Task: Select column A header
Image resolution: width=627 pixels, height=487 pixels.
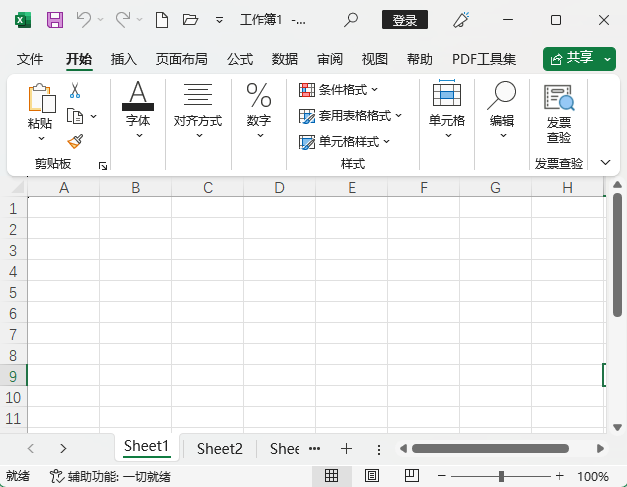Action: (64, 188)
